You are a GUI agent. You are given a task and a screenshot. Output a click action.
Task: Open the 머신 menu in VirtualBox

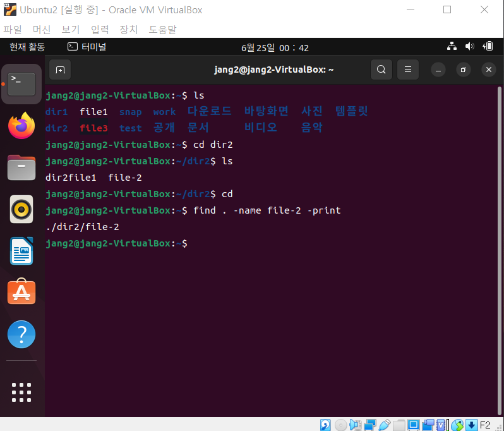42,30
